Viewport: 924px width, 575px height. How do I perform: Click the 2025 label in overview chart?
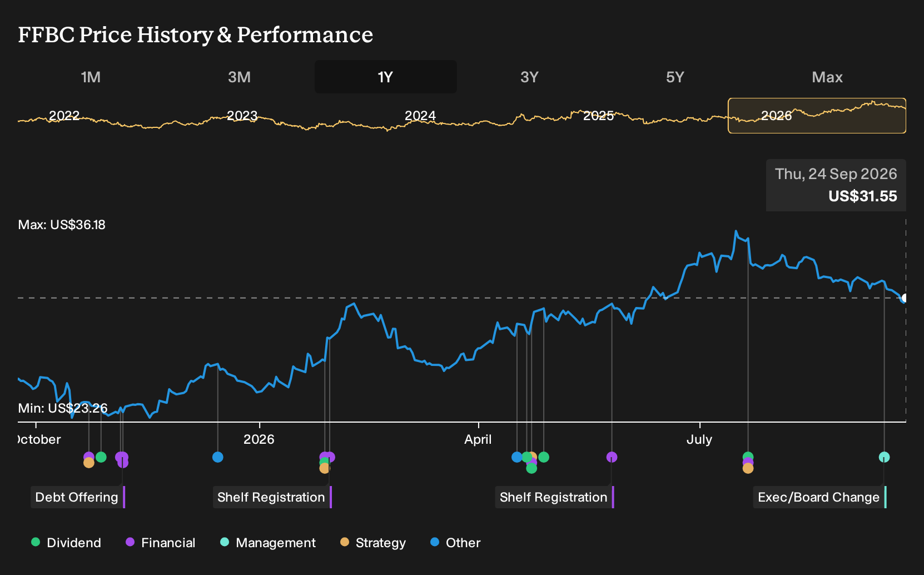[598, 116]
